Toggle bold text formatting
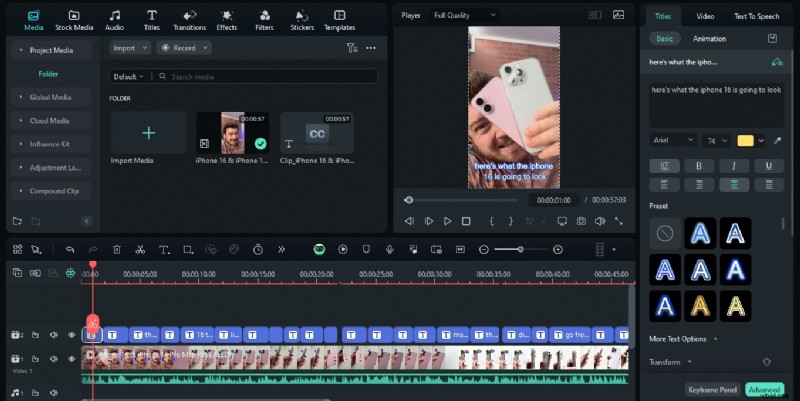Screen dimensions: 800x401 [698, 165]
